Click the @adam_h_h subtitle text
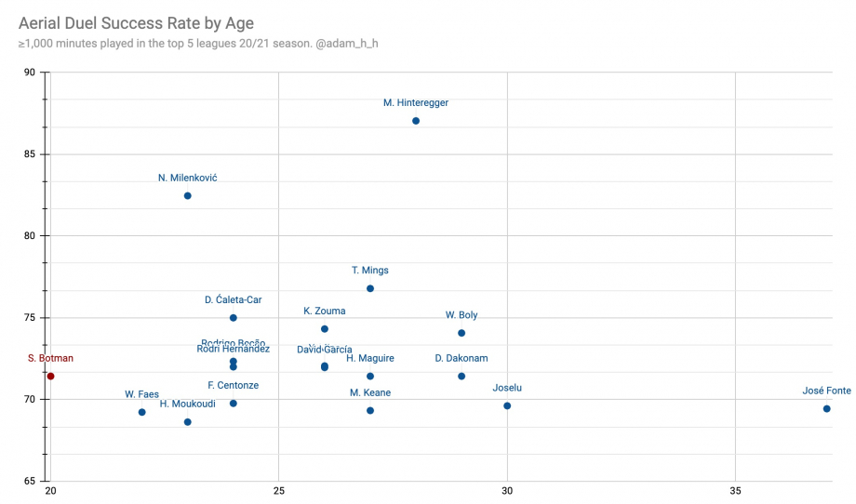This screenshot has width=856, height=504. point(347,44)
